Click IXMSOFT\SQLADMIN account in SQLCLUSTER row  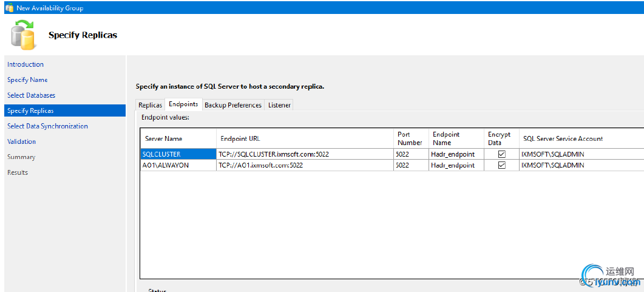point(581,154)
